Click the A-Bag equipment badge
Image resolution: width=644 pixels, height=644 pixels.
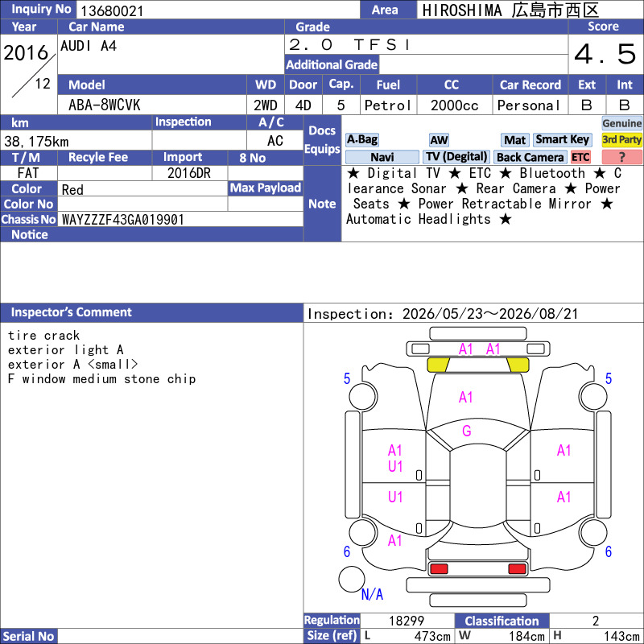(x=361, y=139)
